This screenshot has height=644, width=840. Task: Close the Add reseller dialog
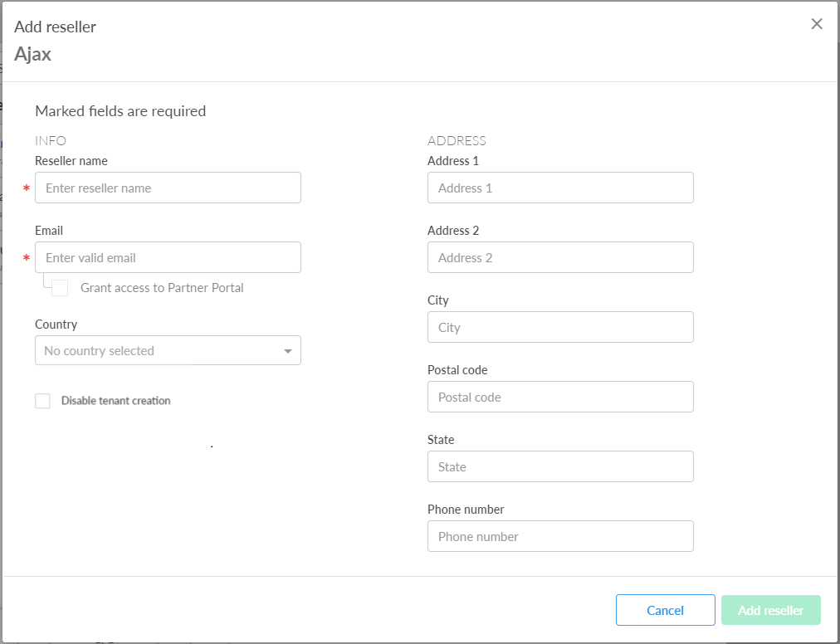point(817,24)
